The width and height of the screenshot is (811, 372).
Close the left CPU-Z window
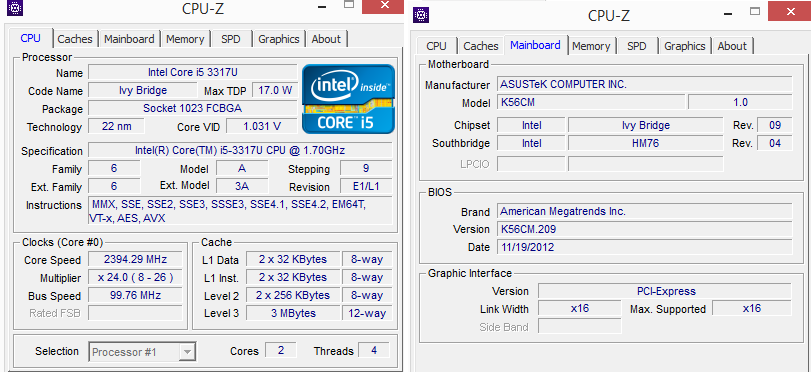(383, 6)
